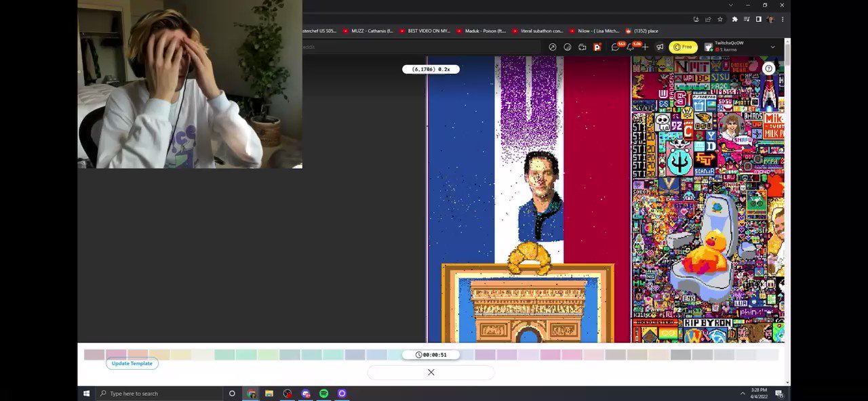This screenshot has height=401, width=868.
Task: Click the share page icon in address bar
Action: (708, 19)
